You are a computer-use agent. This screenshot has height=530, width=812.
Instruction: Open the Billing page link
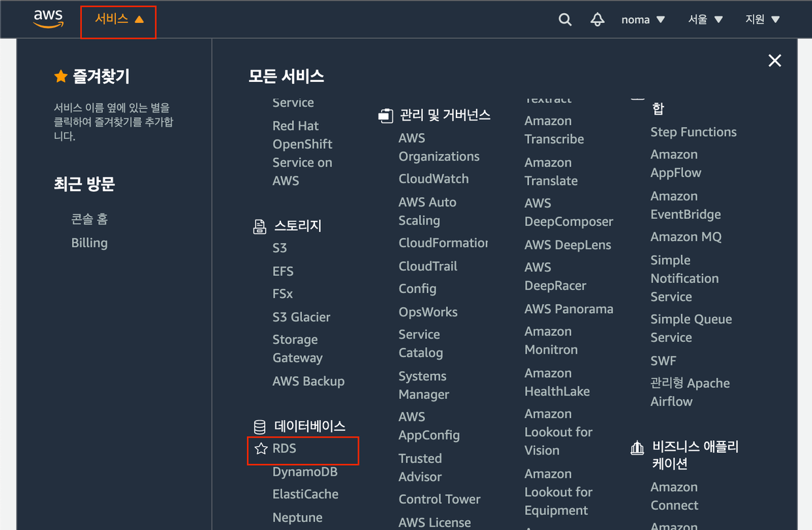coord(89,242)
